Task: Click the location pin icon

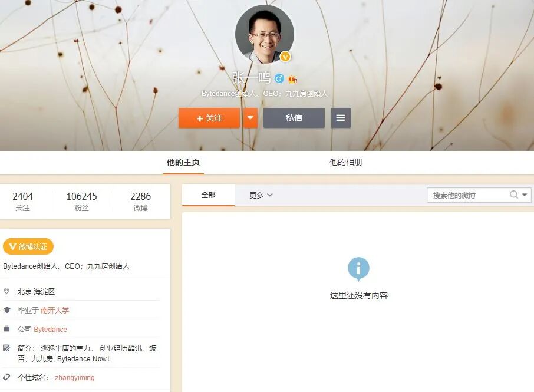Action: [x=6, y=291]
